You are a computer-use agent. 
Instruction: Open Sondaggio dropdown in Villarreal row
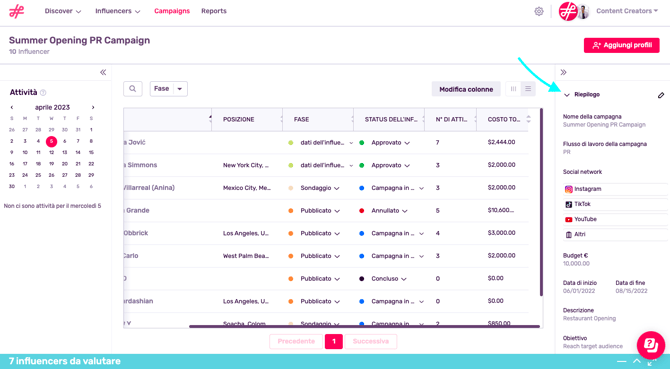(337, 188)
